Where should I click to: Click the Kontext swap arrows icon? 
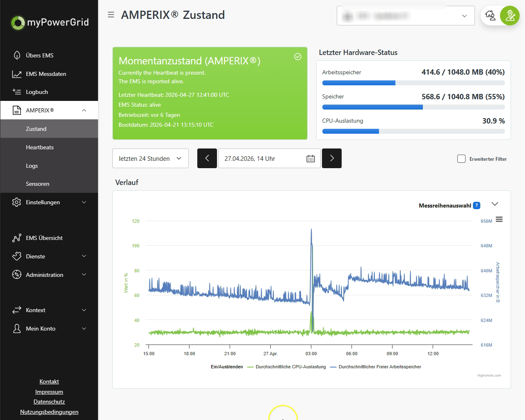pos(17,310)
